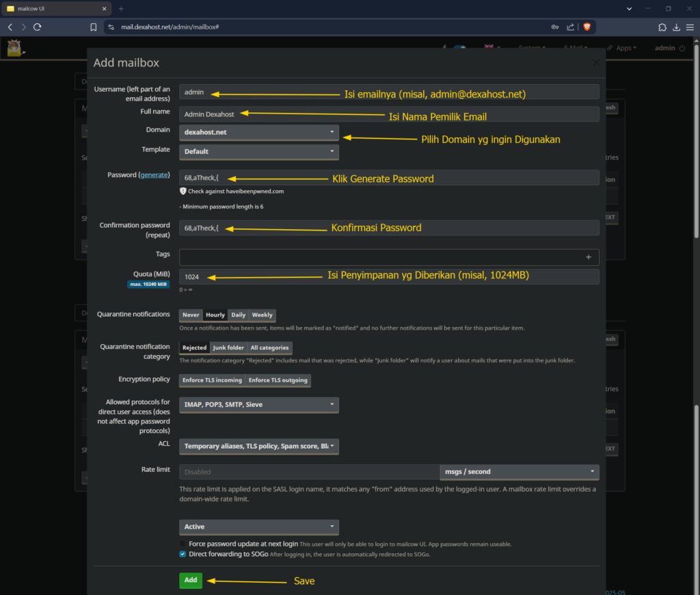This screenshot has width=700, height=595.
Task: Close the Add mailbox dialog
Action: (x=596, y=62)
